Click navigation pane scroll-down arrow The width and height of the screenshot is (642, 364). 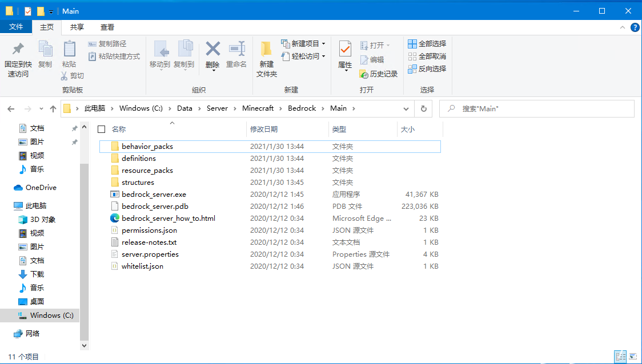(85, 346)
